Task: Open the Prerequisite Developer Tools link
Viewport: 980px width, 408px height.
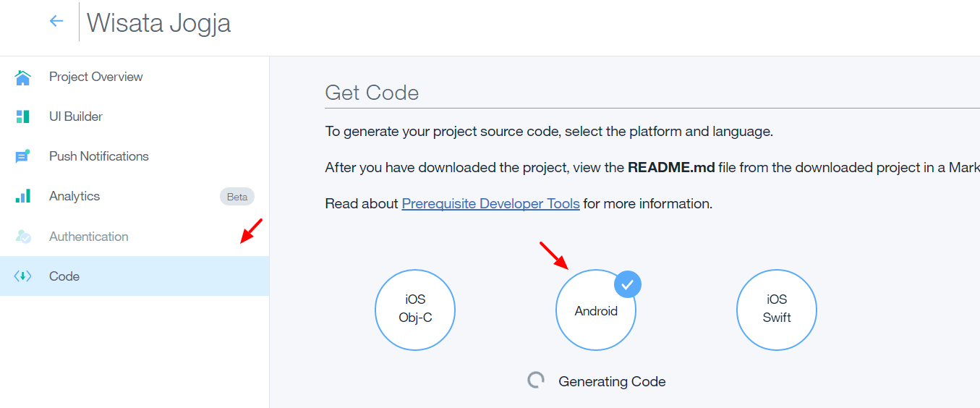Action: 490,204
